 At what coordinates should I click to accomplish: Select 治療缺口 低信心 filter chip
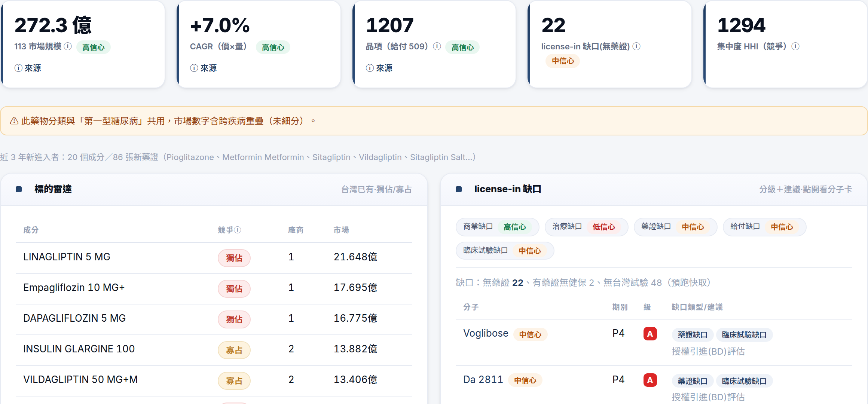[586, 227]
